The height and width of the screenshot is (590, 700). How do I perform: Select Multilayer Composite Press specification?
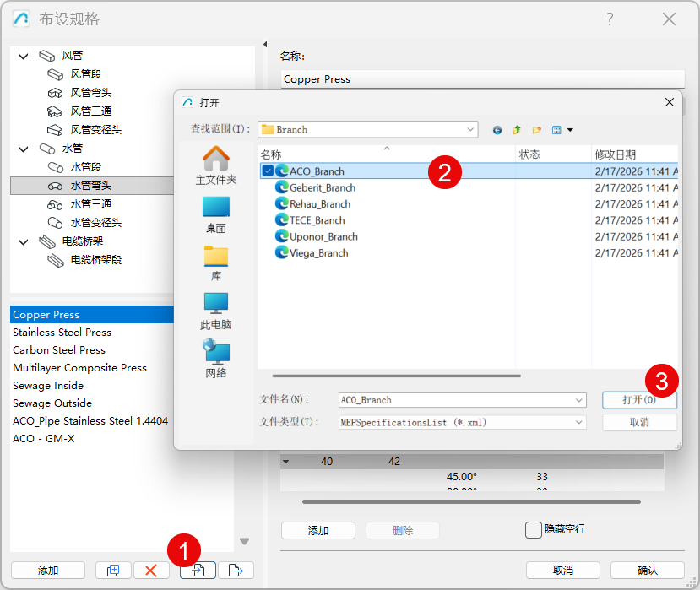coord(79,368)
